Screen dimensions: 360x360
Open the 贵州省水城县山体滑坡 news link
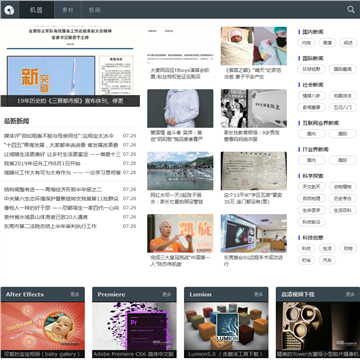tap(46, 217)
